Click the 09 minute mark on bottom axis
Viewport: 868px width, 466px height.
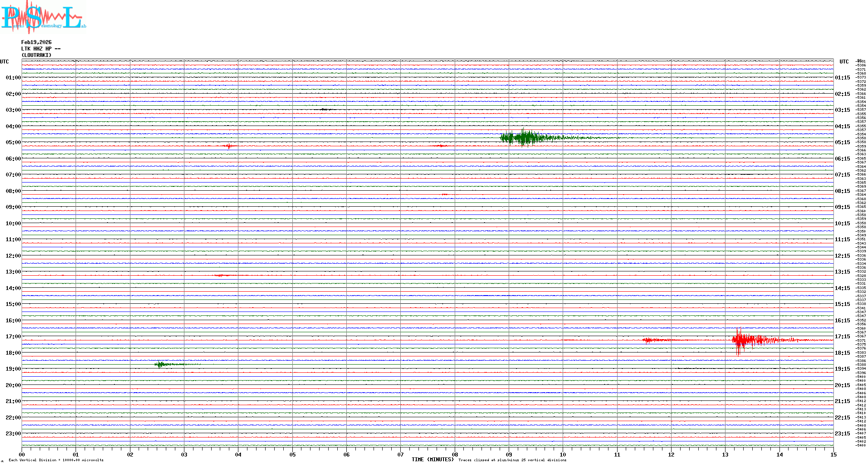click(x=509, y=454)
